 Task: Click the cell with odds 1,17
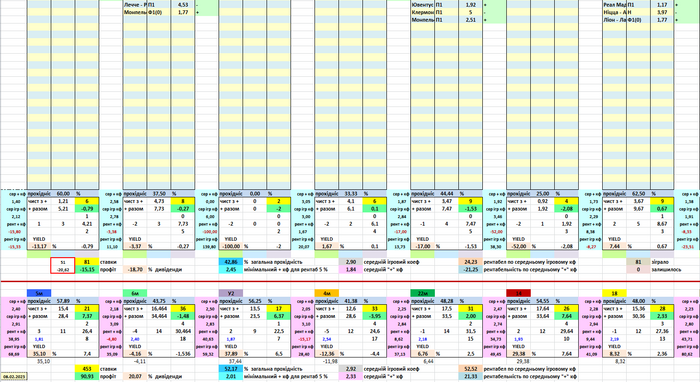coord(662,5)
